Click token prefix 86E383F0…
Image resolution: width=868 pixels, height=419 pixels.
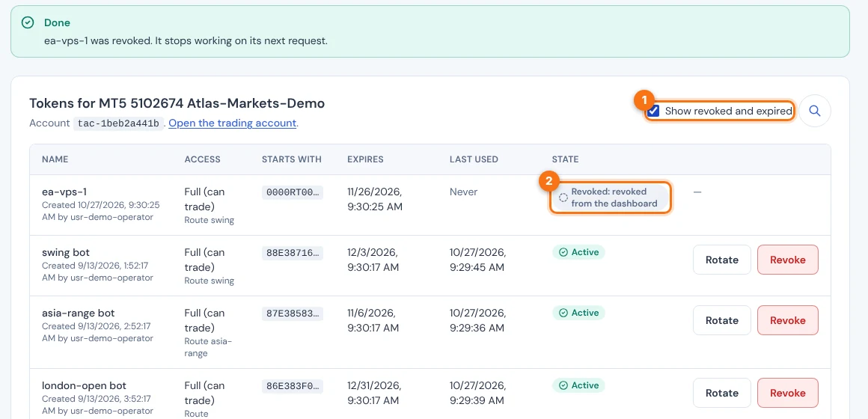click(293, 386)
